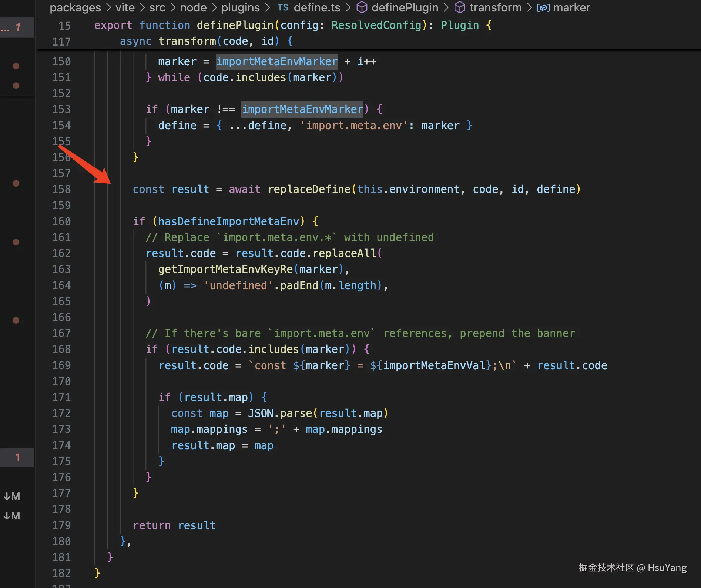The width and height of the screenshot is (701, 588).
Task: Click hasDefineImportMetaEnv in the if condition
Action: pos(228,221)
